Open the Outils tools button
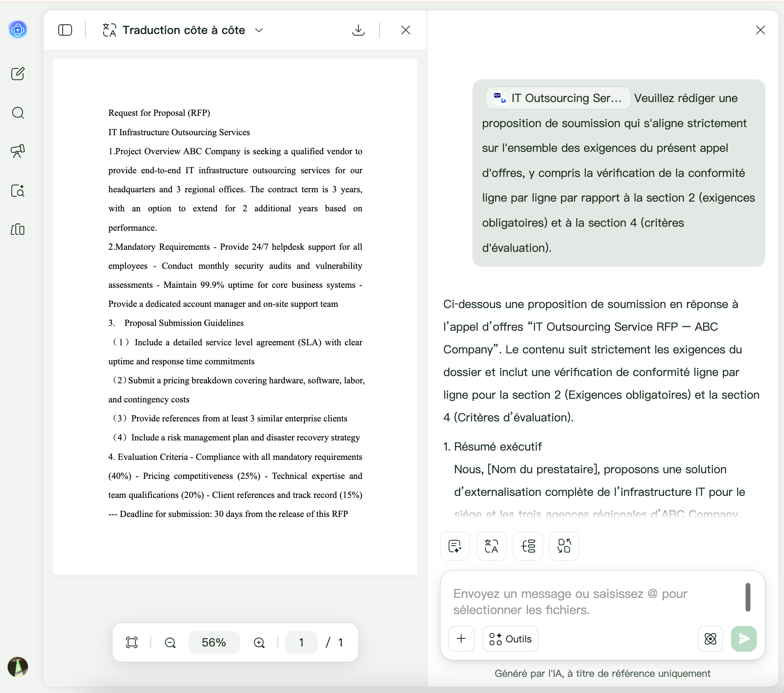The height and width of the screenshot is (693, 784). click(511, 639)
